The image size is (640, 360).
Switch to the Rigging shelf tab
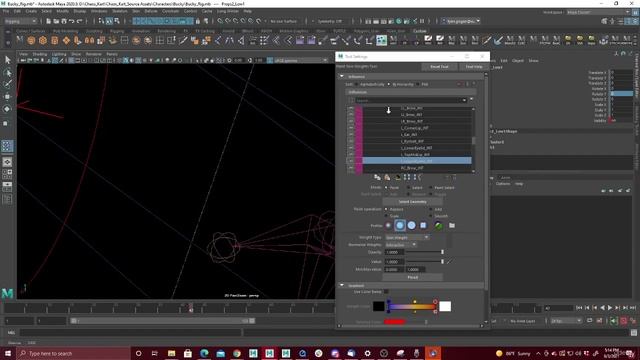click(117, 31)
